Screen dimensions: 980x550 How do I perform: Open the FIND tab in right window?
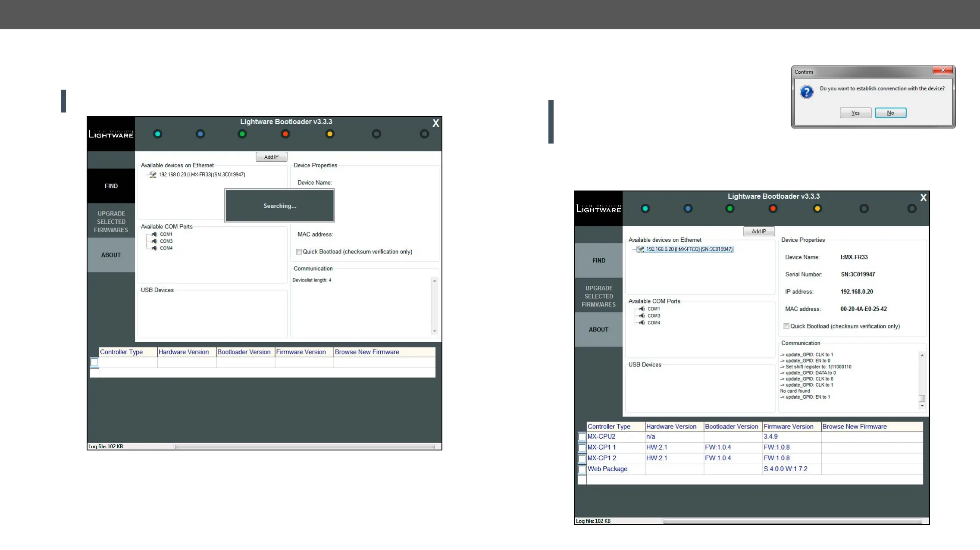coord(598,260)
